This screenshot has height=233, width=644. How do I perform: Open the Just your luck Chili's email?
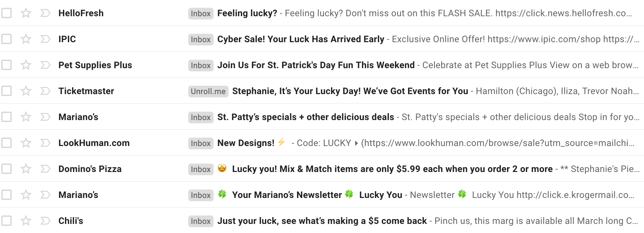[322, 221]
